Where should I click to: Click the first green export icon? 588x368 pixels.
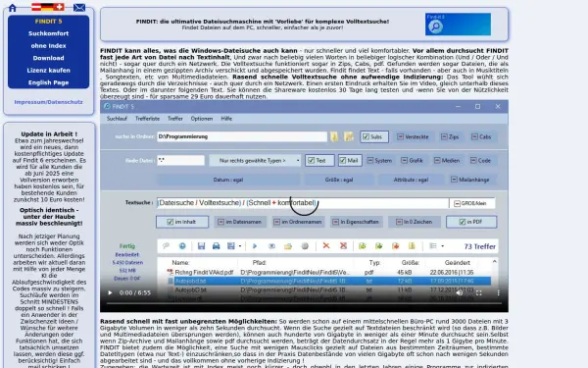pos(363,246)
